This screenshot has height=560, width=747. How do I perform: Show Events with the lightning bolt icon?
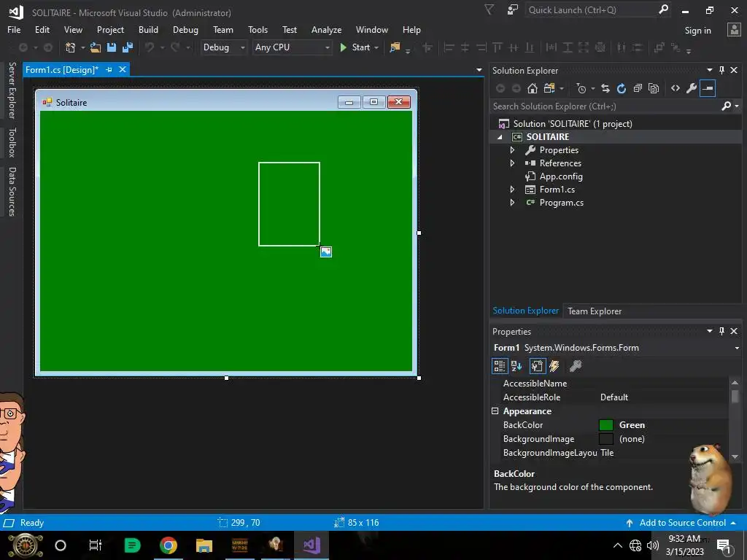(x=554, y=366)
